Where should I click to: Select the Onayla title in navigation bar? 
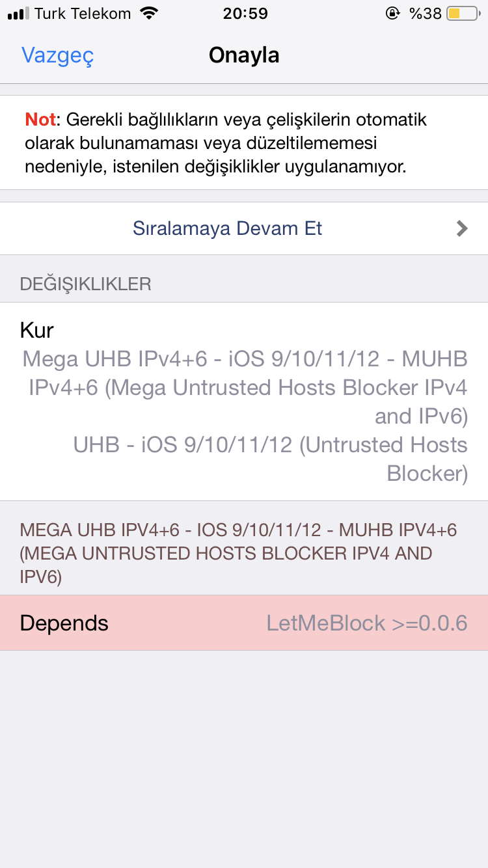click(244, 55)
